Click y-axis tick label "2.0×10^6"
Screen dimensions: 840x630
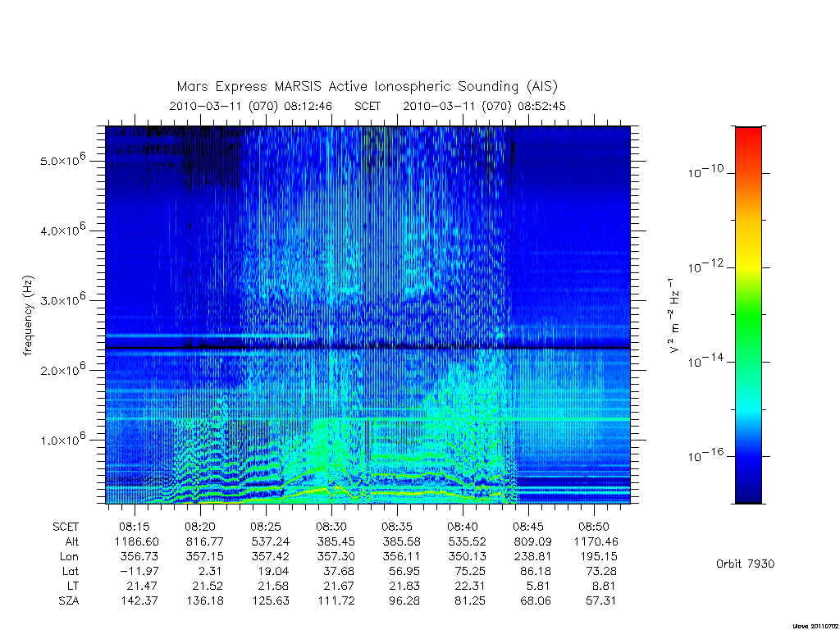(62, 368)
